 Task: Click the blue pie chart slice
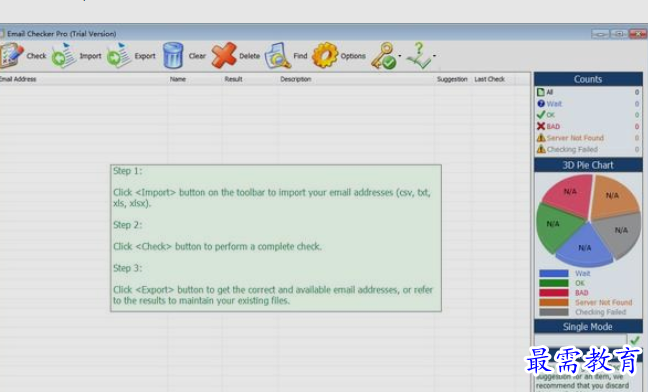click(x=586, y=247)
